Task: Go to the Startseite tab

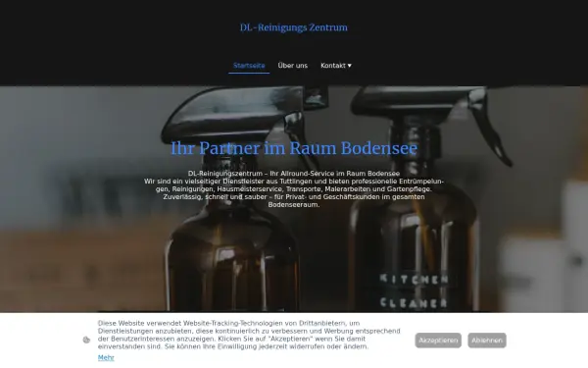Action: tap(249, 66)
